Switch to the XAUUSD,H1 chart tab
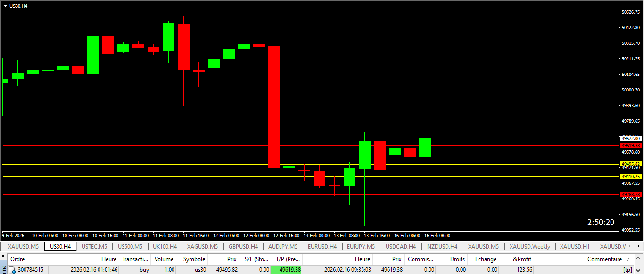 tap(575, 246)
